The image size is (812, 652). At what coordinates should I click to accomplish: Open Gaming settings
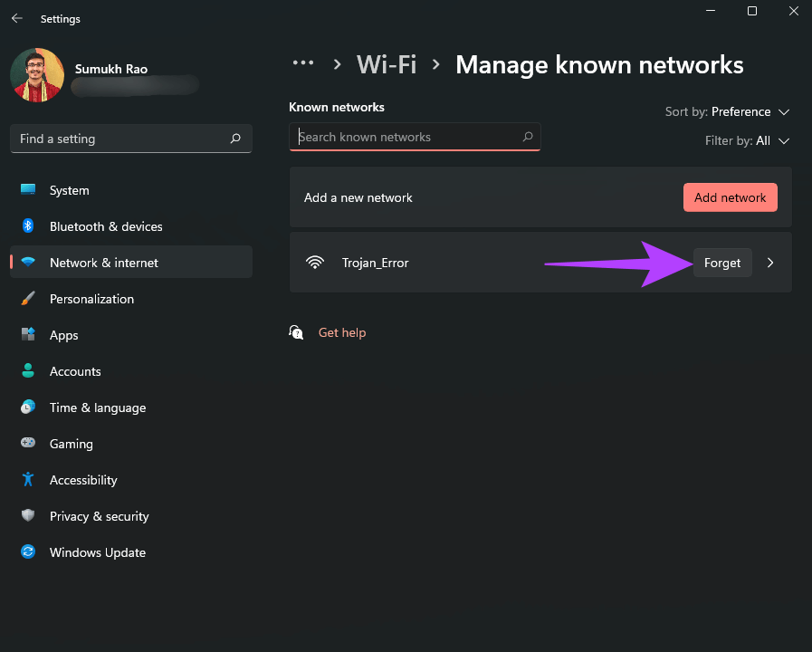(131, 444)
